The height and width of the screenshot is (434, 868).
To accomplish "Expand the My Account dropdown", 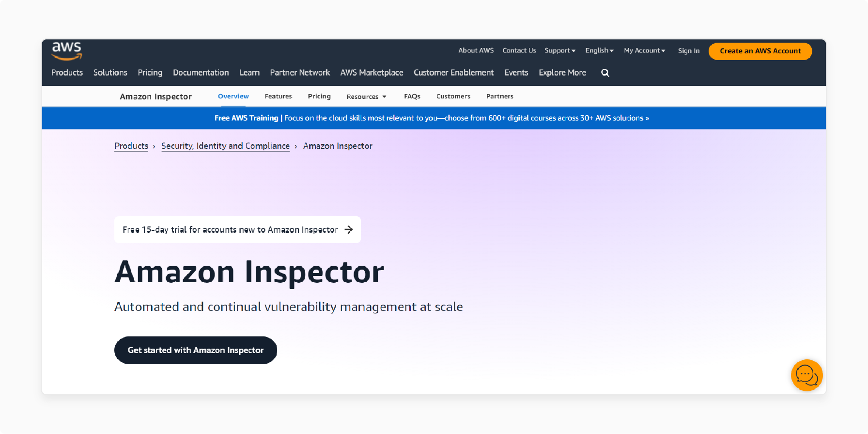I will point(645,50).
